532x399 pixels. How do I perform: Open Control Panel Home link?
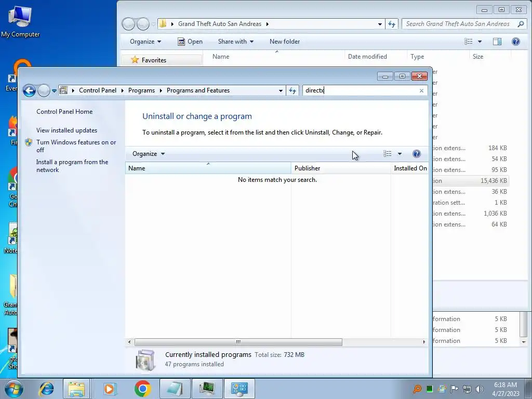64,112
